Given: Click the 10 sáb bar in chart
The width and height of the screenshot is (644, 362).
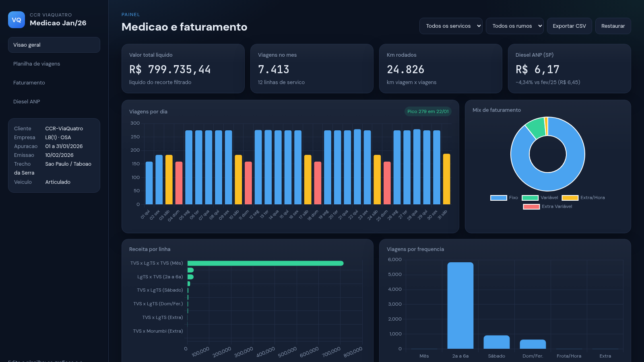Looking at the screenshot, I should (238, 179).
